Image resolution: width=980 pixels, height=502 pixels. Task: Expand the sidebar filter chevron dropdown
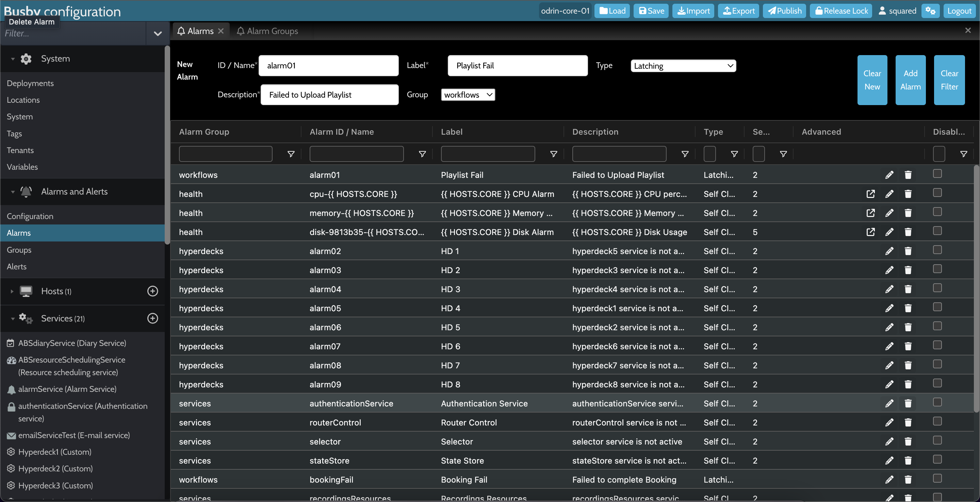tap(158, 33)
